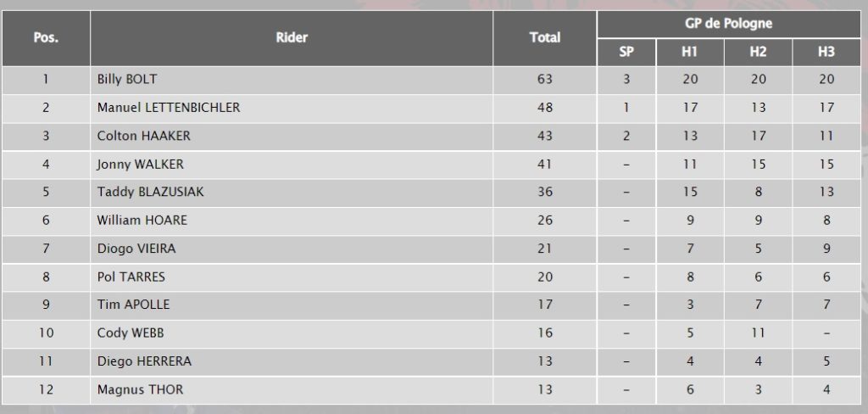Select Diogo VIEIRA's name
The image size is (868, 414).
pos(137,249)
